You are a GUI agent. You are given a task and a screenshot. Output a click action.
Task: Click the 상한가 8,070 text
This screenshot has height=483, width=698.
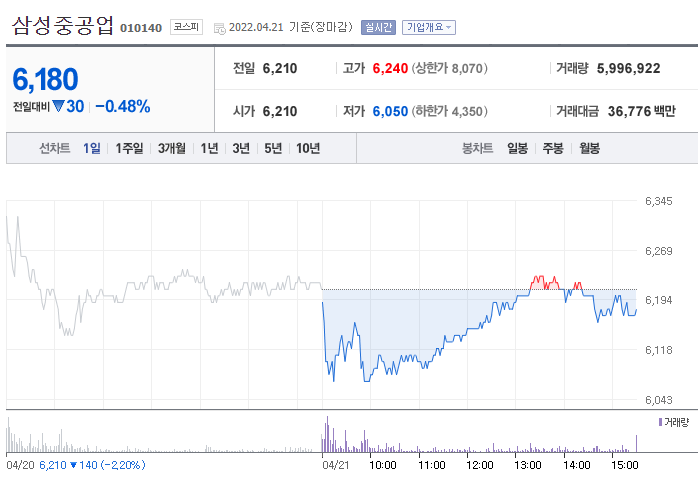point(450,68)
